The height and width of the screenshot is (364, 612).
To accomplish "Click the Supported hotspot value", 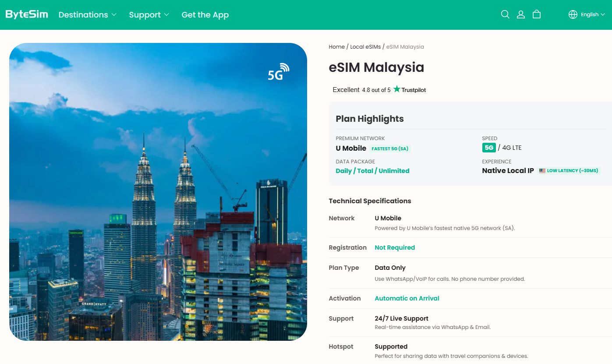I will tap(391, 346).
